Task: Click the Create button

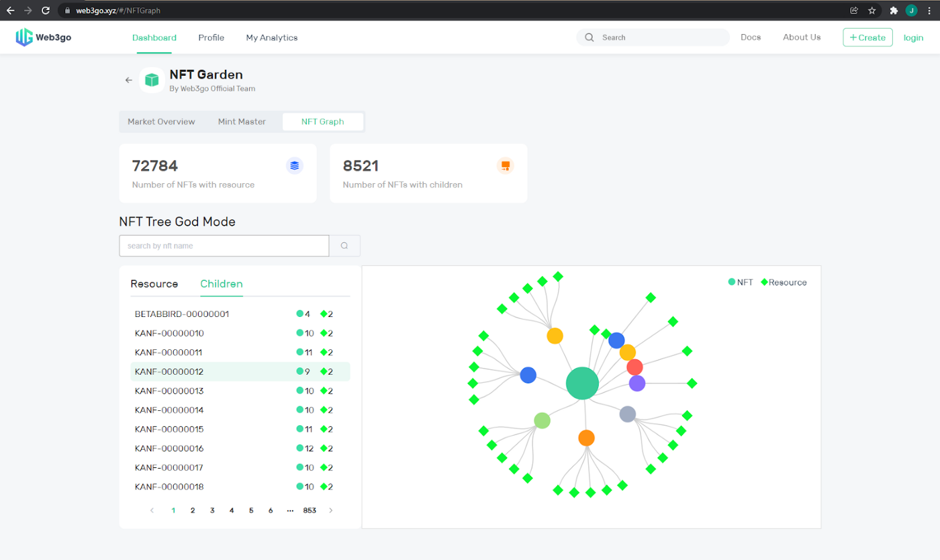Action: pos(867,38)
